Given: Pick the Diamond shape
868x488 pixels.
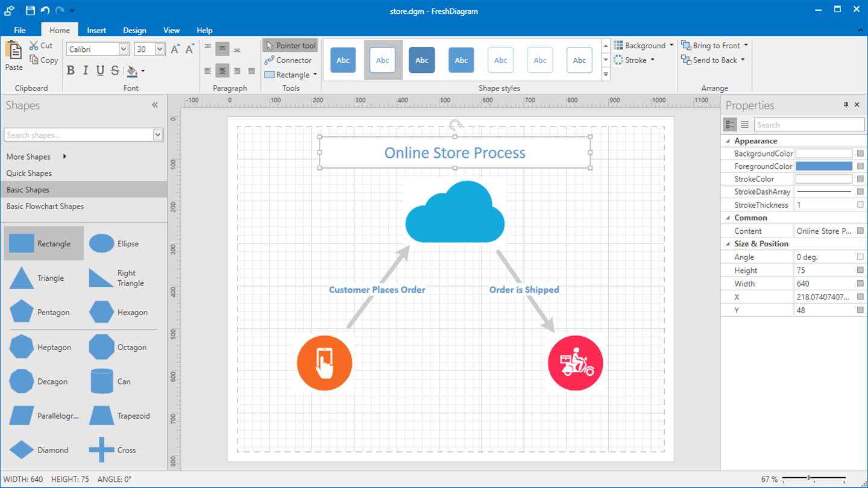Looking at the screenshot, I should (x=44, y=450).
